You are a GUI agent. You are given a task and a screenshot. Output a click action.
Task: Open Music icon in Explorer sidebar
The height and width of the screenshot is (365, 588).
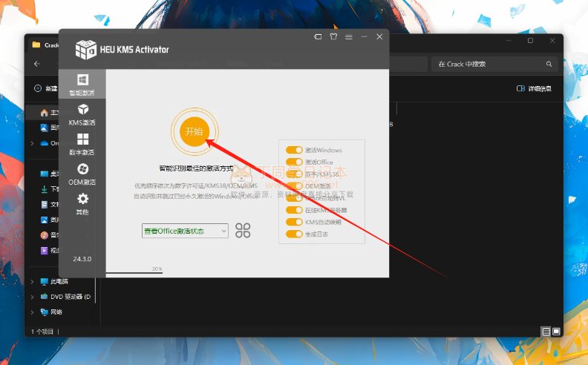45,235
